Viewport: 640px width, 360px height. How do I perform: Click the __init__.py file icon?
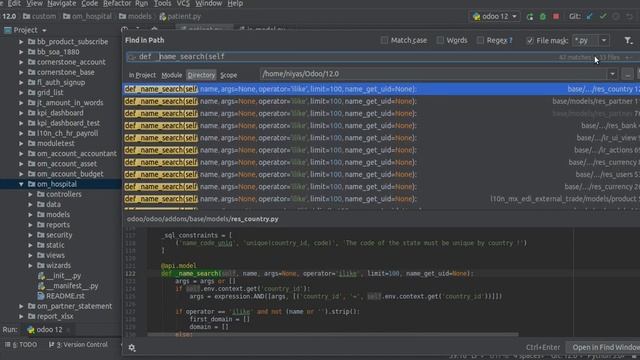[41, 276]
